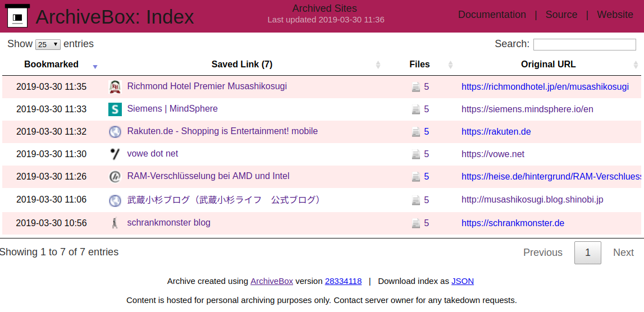Click the ArchiveBox logo icon in header

click(x=18, y=16)
